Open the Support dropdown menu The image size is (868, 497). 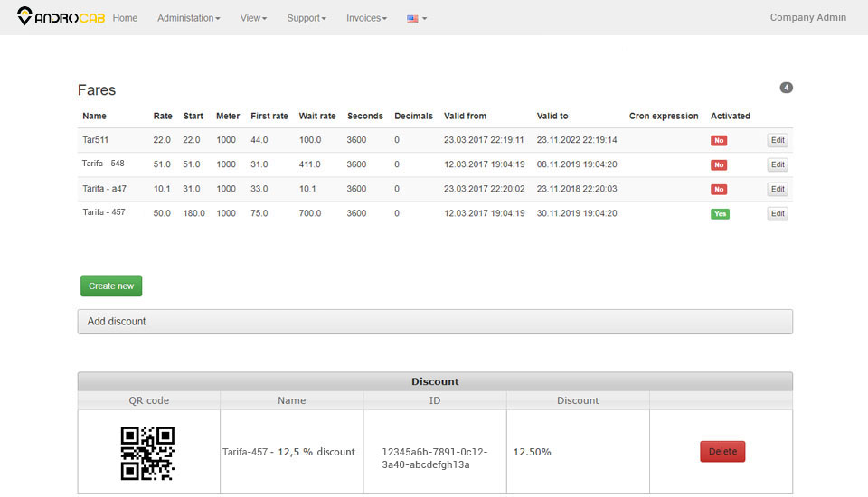307,18
